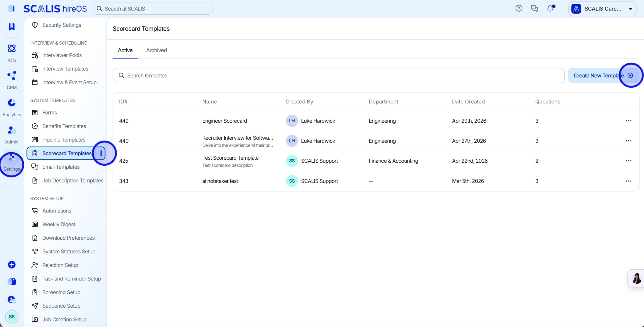Open Weekly Digest
This screenshot has height=327, width=644.
[59, 224]
